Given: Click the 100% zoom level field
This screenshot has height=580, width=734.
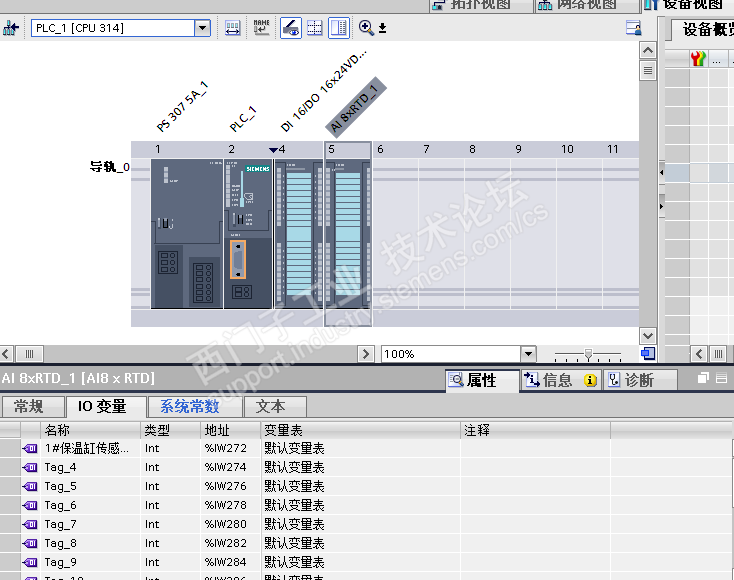Looking at the screenshot, I should [x=451, y=354].
